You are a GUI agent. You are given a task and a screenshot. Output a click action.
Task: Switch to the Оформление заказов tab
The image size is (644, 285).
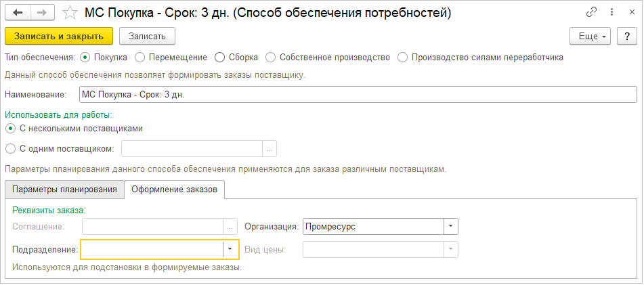[x=175, y=190]
